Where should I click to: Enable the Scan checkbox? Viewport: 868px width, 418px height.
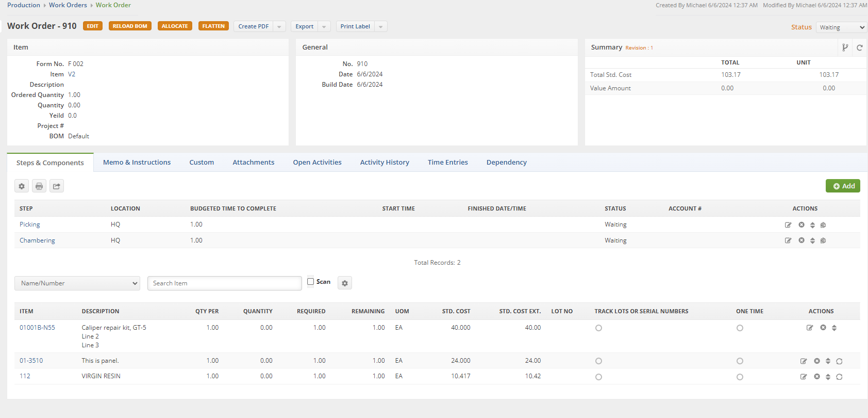pyautogui.click(x=311, y=282)
